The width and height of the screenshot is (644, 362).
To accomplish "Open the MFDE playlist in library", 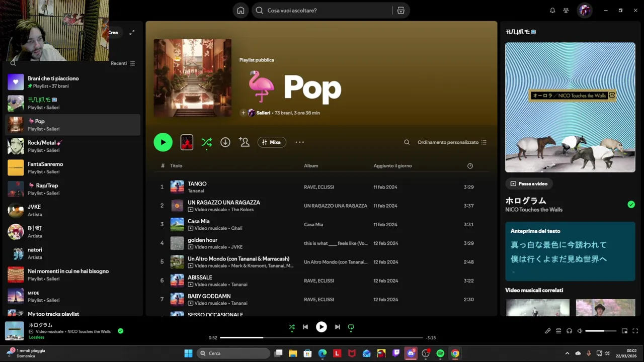I will click(73, 296).
